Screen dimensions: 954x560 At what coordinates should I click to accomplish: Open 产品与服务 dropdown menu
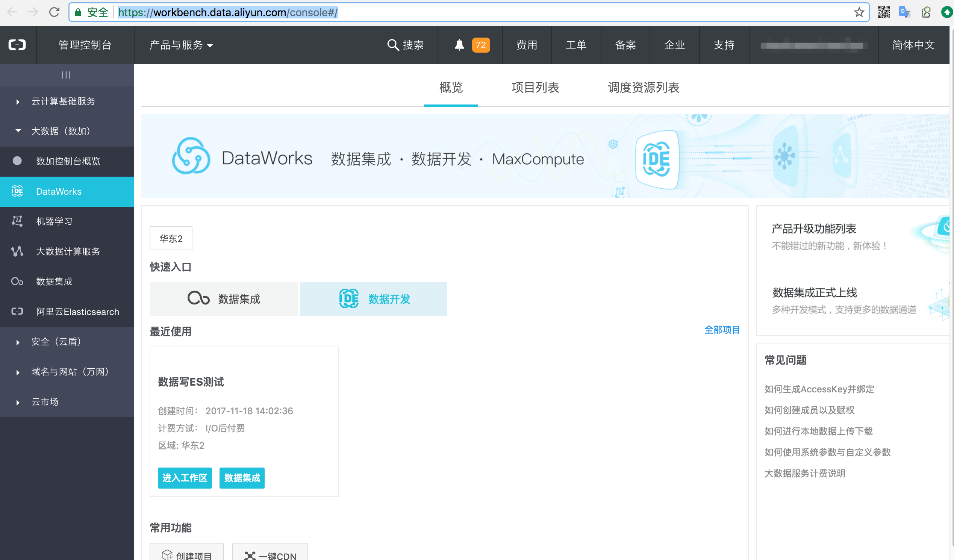click(181, 45)
